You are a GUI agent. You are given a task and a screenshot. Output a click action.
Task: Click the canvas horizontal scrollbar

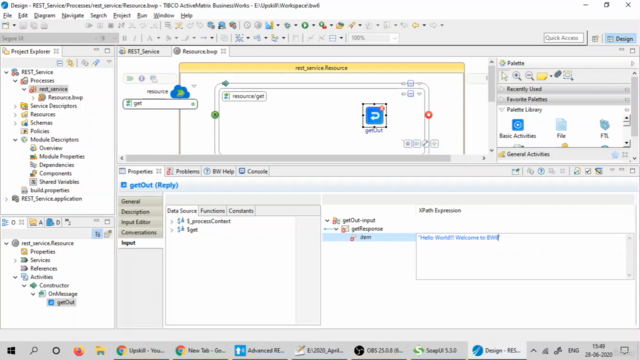coord(288,158)
